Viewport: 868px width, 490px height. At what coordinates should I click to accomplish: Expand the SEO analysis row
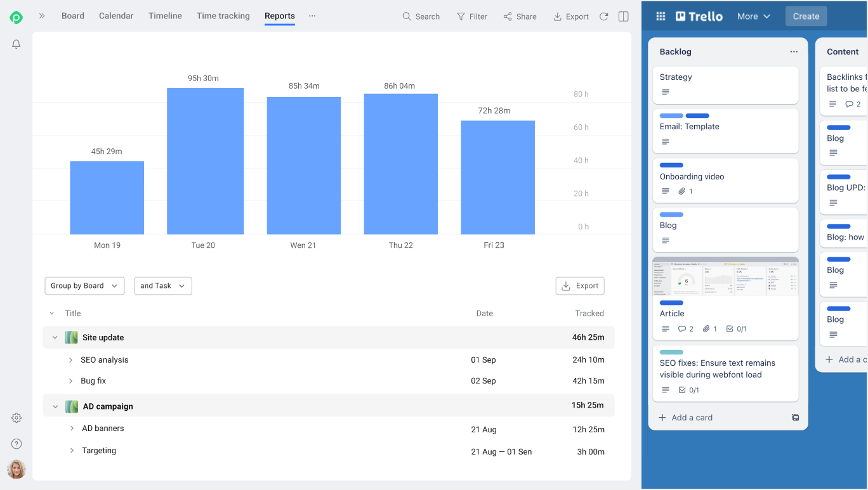70,360
